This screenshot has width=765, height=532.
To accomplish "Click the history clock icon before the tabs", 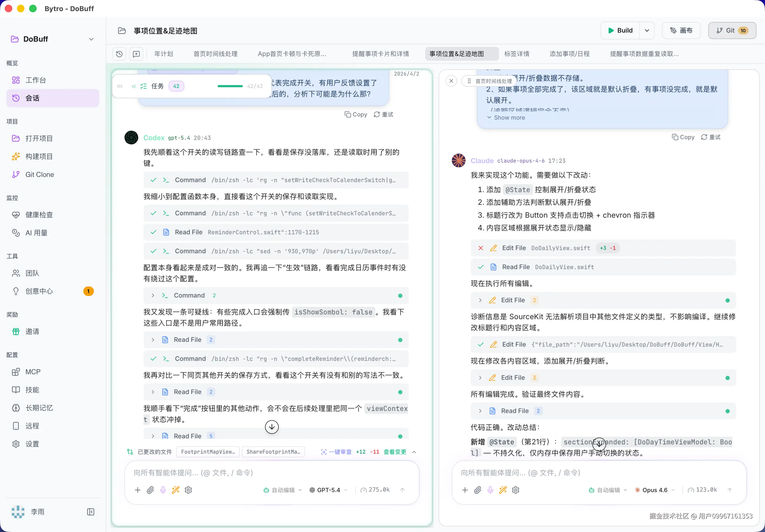I will coord(119,54).
